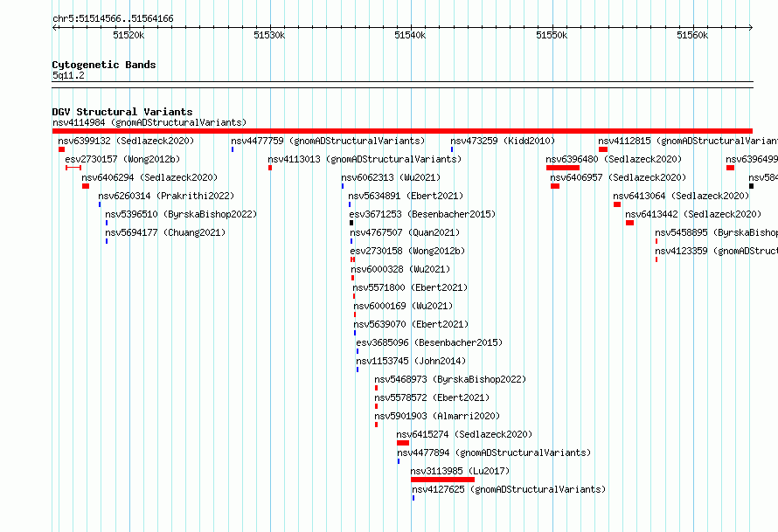778x532 pixels.
Task: Click the Cytogenetic Bands track title
Action: [x=104, y=65]
